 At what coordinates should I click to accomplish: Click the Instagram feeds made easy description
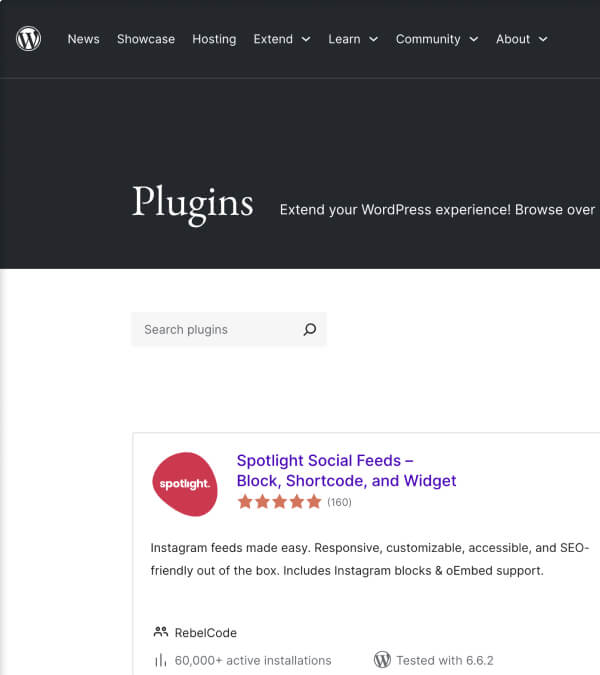(370, 559)
